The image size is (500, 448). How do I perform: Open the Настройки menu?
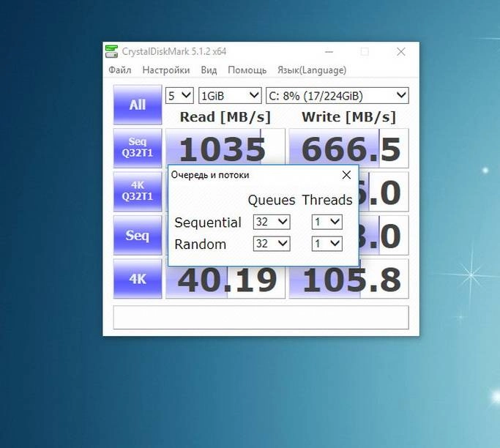166,70
